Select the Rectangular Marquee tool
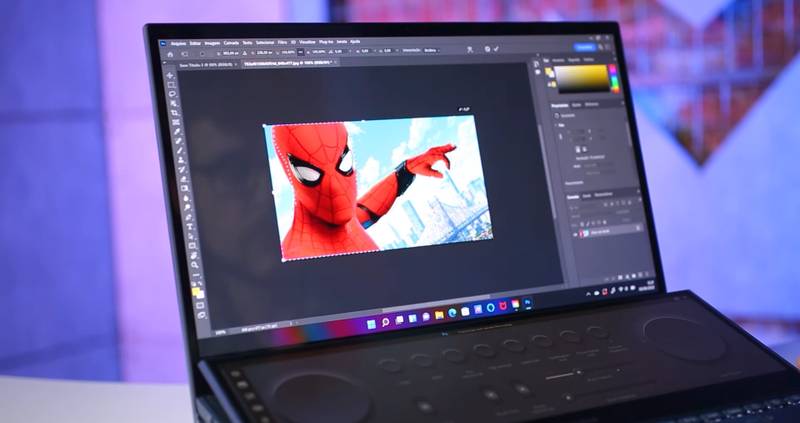This screenshot has height=423, width=800. (171, 85)
